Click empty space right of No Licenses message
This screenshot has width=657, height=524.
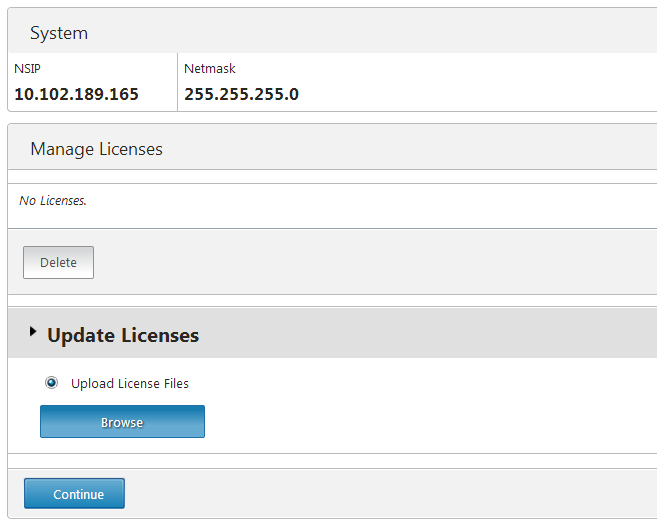pyautogui.click(x=380, y=201)
